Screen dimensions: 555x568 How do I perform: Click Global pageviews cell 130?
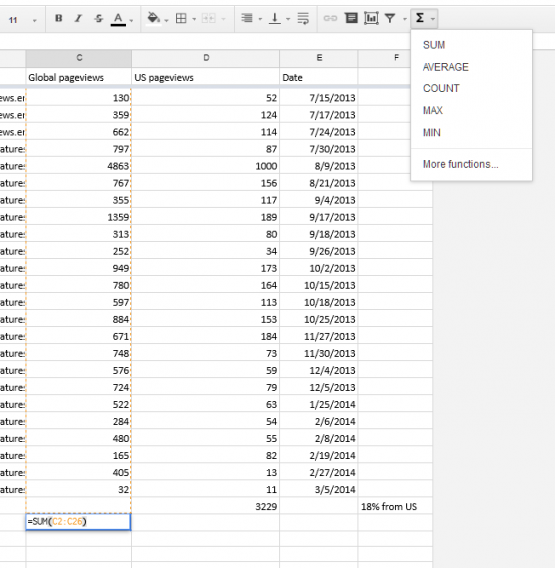pyautogui.click(x=79, y=98)
